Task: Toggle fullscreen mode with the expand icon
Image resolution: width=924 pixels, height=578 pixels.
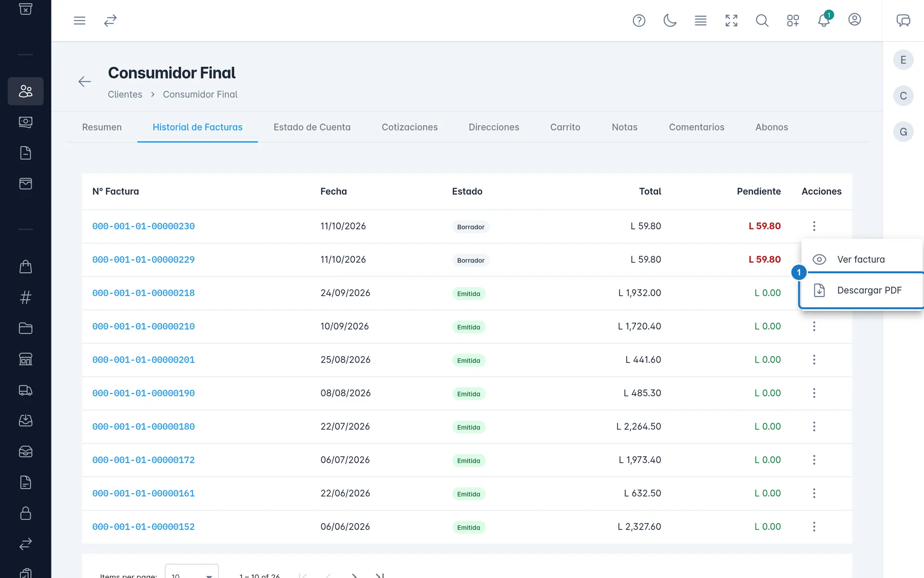Action: pyautogui.click(x=731, y=21)
